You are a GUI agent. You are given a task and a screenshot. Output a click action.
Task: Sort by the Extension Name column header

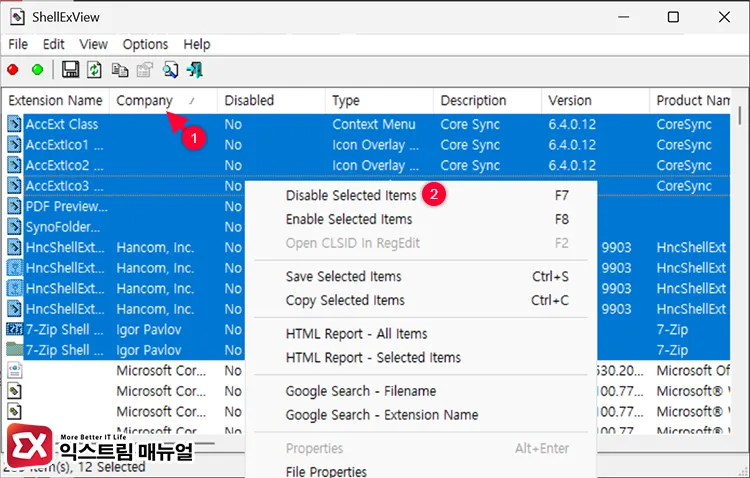55,100
